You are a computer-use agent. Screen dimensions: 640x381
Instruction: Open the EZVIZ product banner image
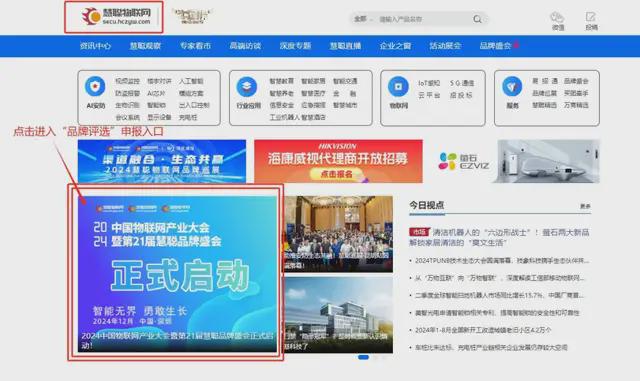pyautogui.click(x=548, y=161)
